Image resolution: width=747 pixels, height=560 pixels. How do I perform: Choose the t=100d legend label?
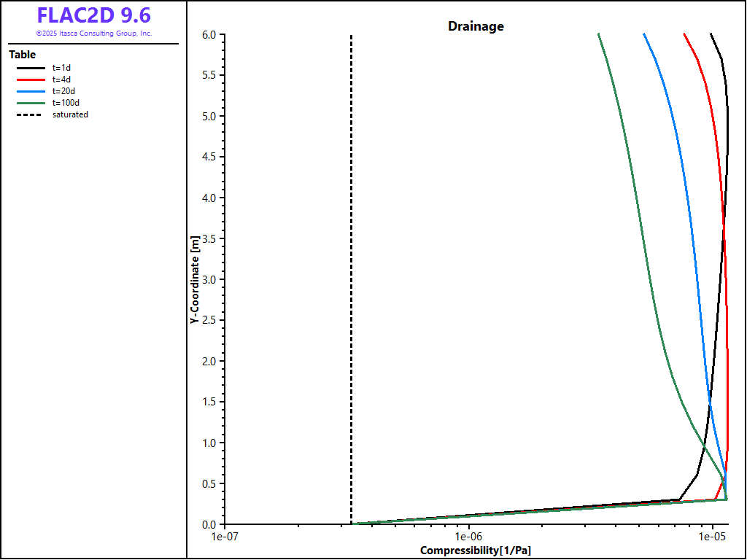tap(66, 103)
